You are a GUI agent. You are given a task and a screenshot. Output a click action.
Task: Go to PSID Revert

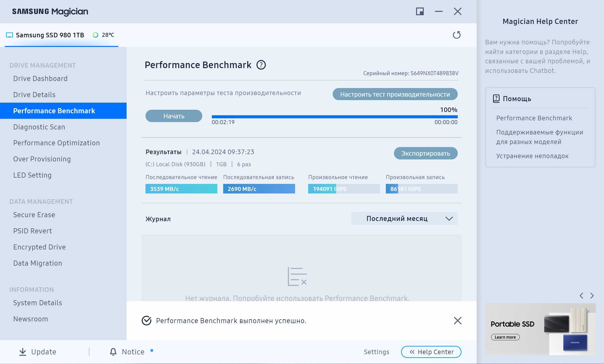click(x=33, y=231)
